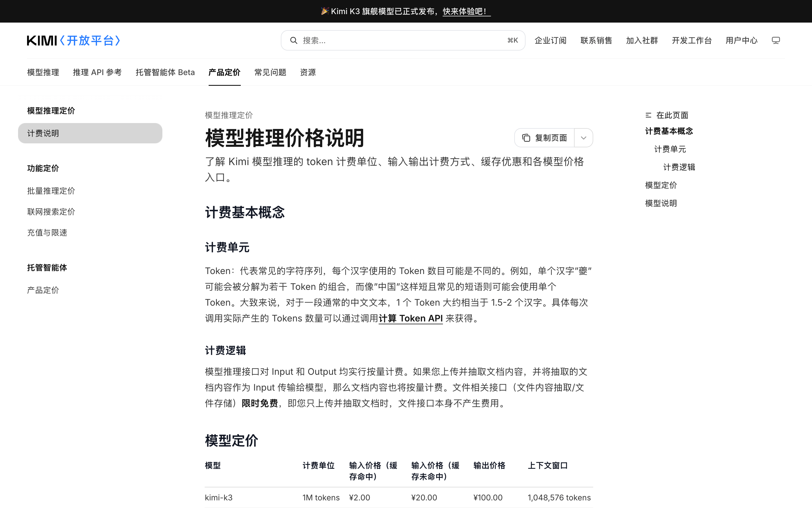Click the 模型推理定价 breadcrumb text
Screen dimensions: 812x508
click(229, 115)
